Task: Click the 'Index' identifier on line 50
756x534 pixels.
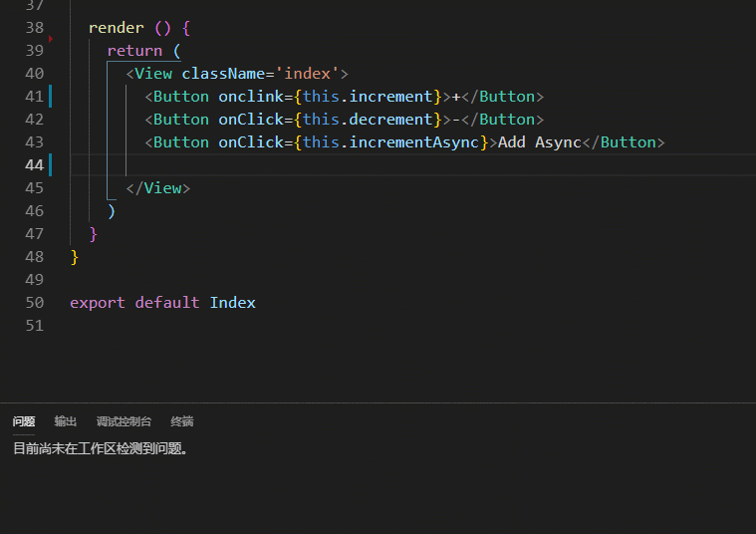Action: (232, 303)
